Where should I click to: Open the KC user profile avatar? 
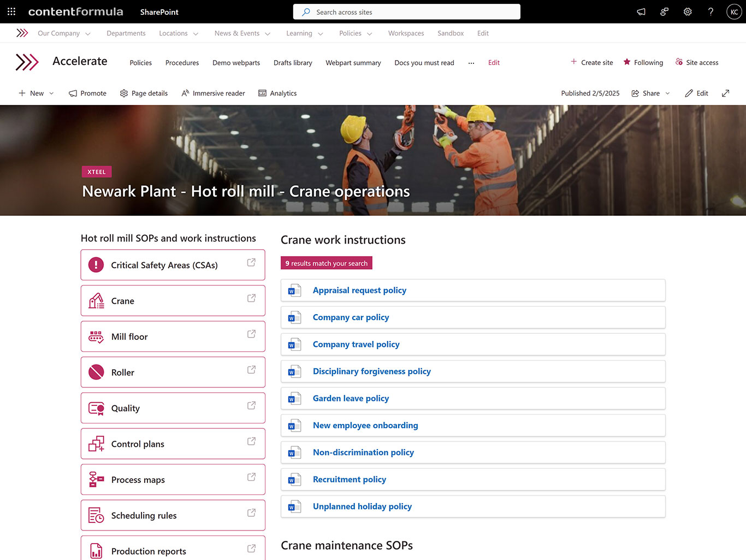tap(734, 11)
